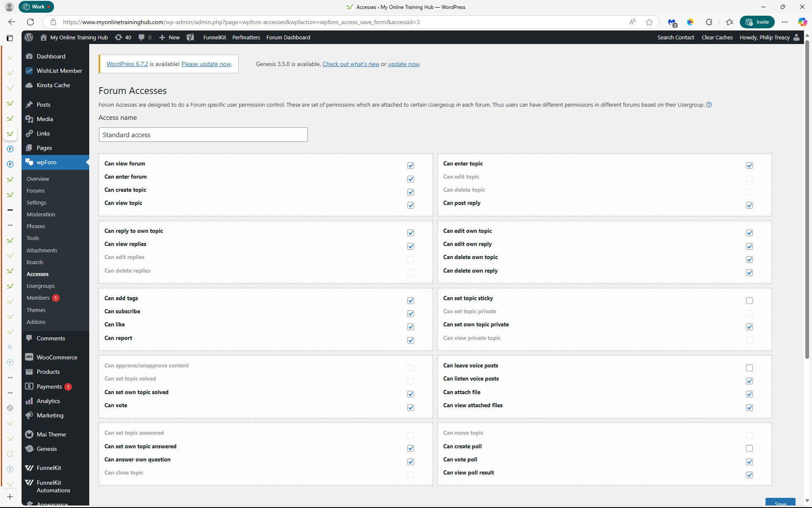Open the Usergroups submenu item
The height and width of the screenshot is (508, 812).
pyautogui.click(x=41, y=286)
